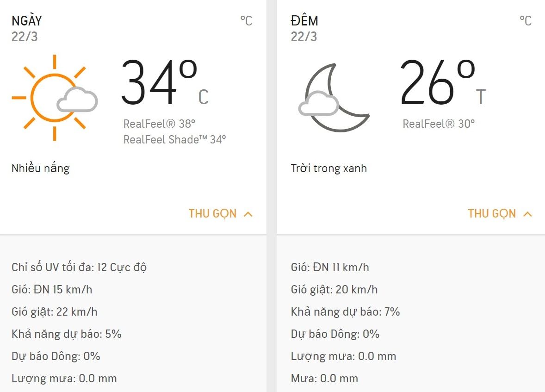Collapse the night card chevron arrow
Screen dimensions: 545x392
(x=527, y=214)
